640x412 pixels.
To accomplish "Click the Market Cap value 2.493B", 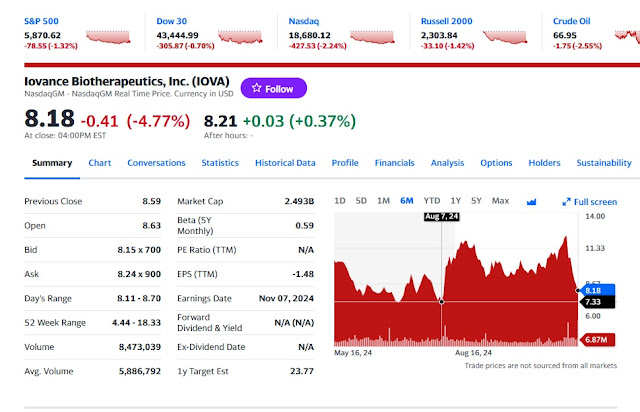I will click(x=299, y=201).
